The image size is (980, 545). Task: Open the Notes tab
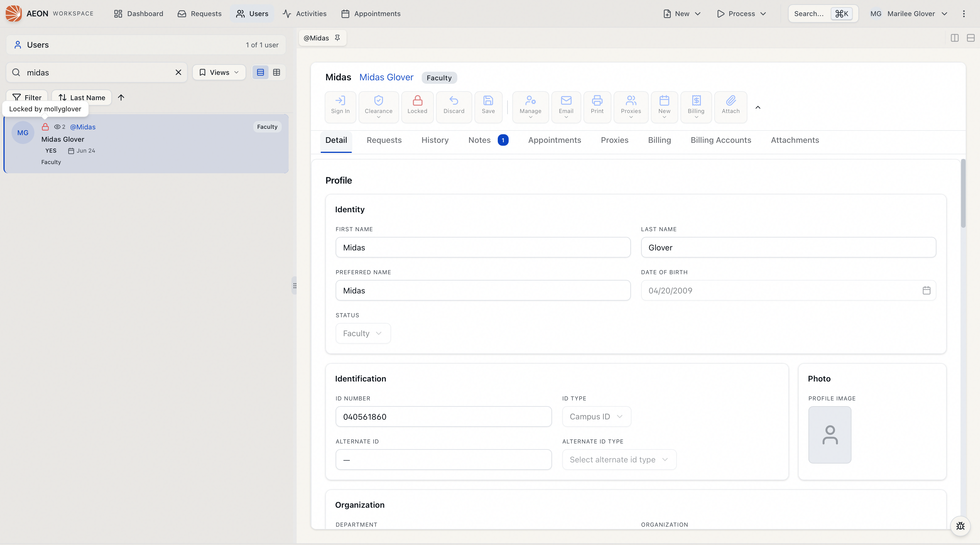488,140
